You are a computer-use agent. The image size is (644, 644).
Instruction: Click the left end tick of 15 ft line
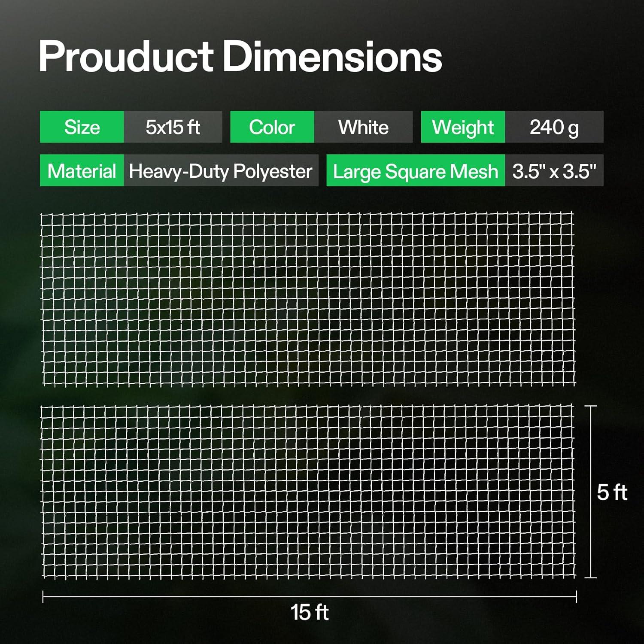click(43, 596)
